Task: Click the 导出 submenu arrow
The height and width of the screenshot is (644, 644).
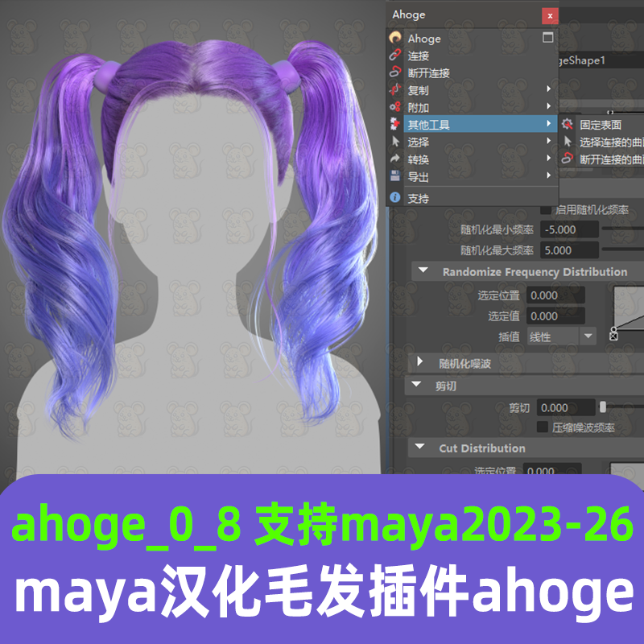Action: pos(548,175)
